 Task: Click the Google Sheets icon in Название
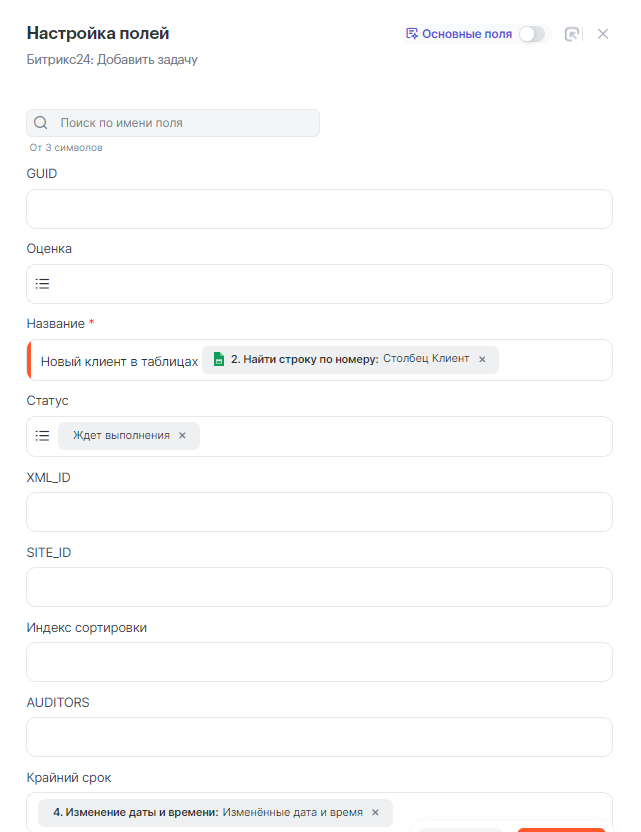pos(219,359)
